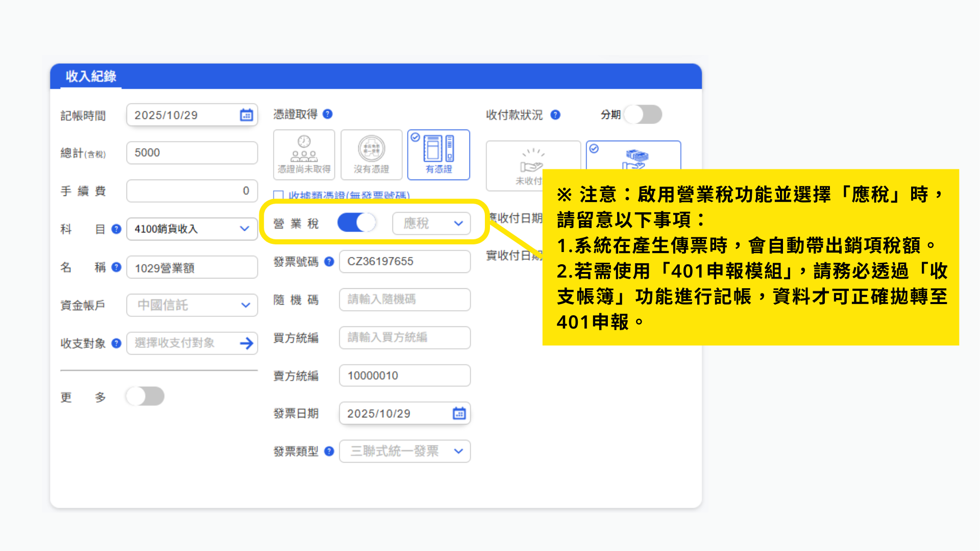
Task: Open 發票類型 三聯式統一發票 dropdown
Action: [405, 451]
